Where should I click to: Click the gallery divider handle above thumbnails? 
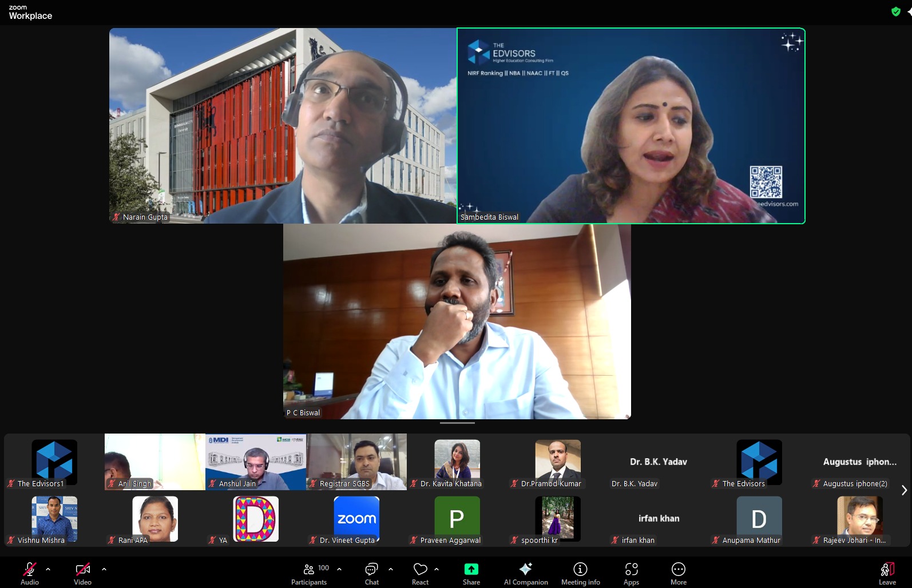457,423
